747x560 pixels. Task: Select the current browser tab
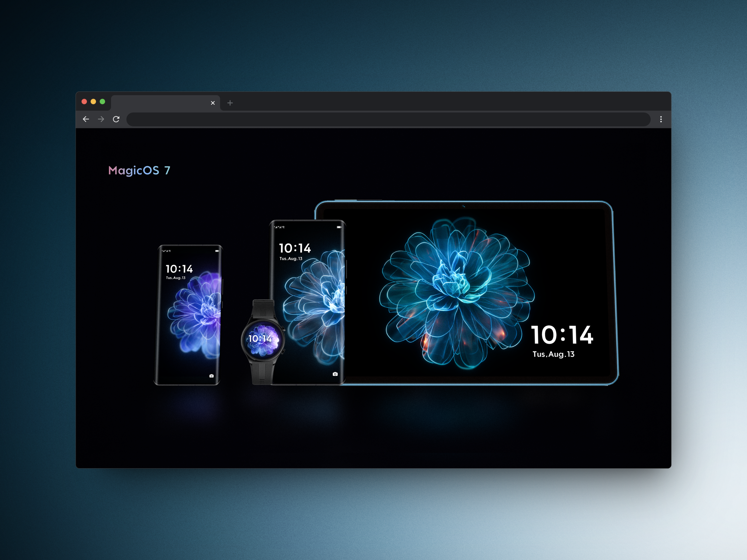click(162, 103)
